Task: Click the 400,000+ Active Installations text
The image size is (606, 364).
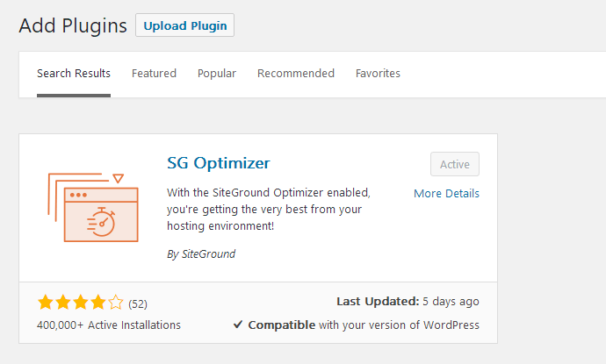Action: 109,325
